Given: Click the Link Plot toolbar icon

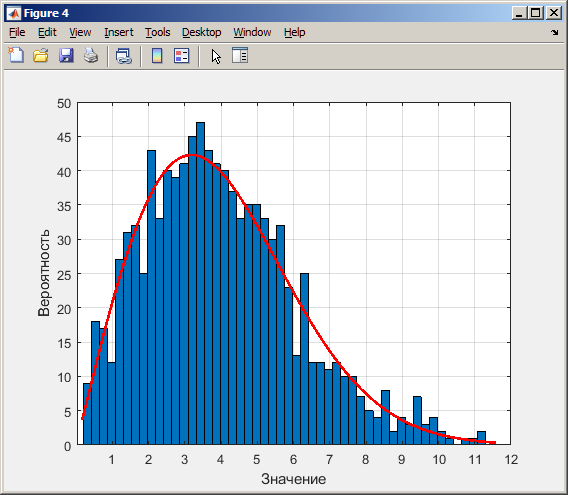Looking at the screenshot, I should point(124,56).
